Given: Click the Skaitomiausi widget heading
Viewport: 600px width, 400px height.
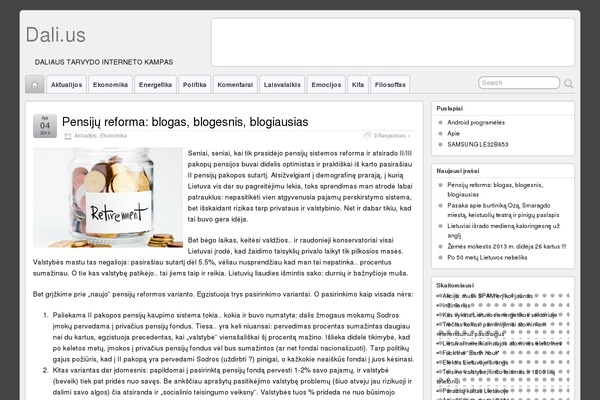Looking at the screenshot, I should tap(455, 285).
